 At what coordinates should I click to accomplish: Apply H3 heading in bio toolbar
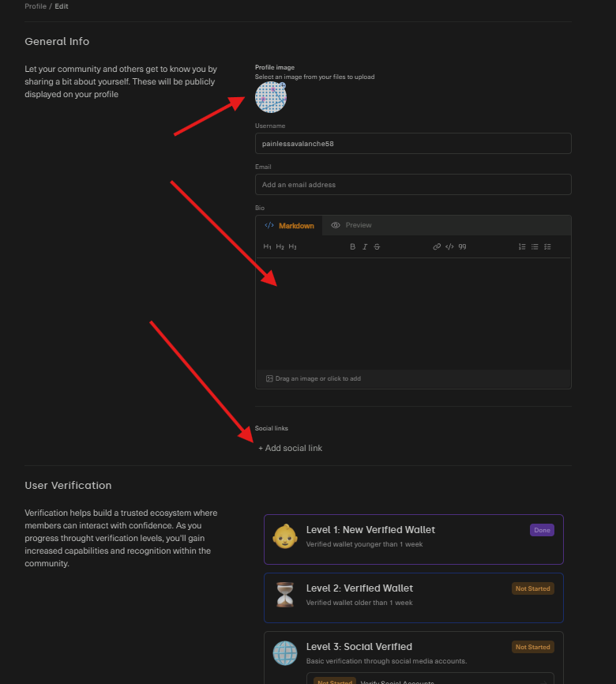pos(292,247)
